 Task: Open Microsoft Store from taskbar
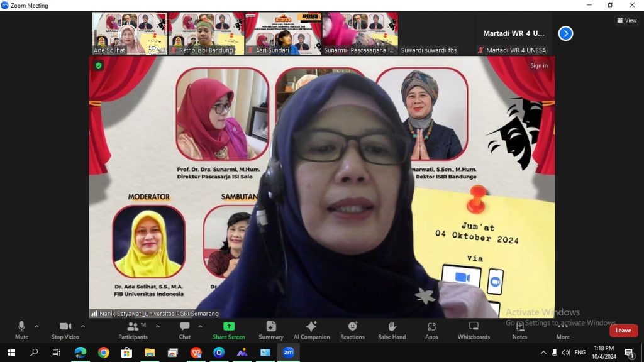coord(126,353)
